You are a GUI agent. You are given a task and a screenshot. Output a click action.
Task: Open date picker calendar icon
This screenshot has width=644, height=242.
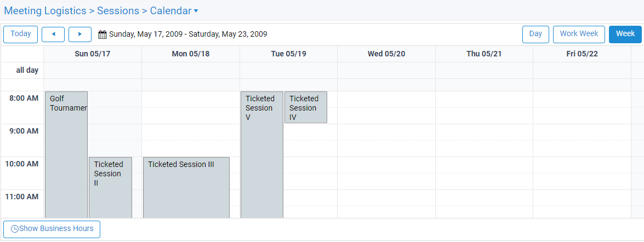tap(102, 34)
